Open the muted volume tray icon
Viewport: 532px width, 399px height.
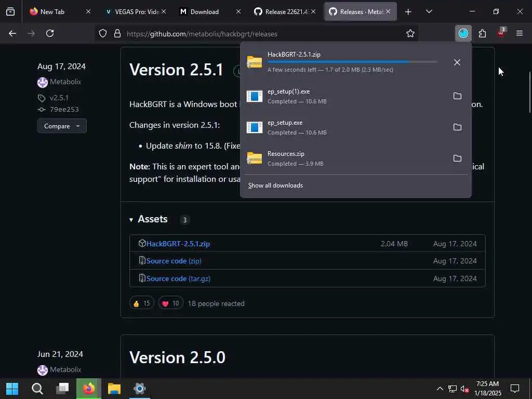pyautogui.click(x=464, y=389)
